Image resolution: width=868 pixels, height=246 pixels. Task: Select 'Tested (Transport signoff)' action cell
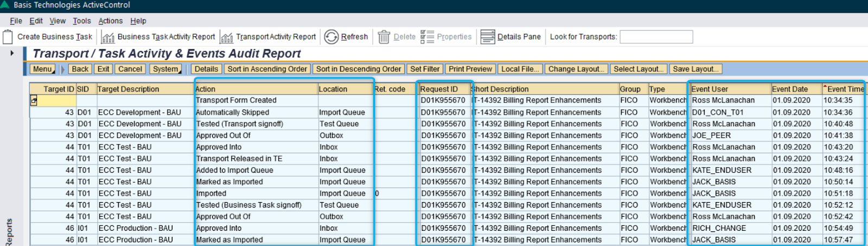(x=256, y=124)
